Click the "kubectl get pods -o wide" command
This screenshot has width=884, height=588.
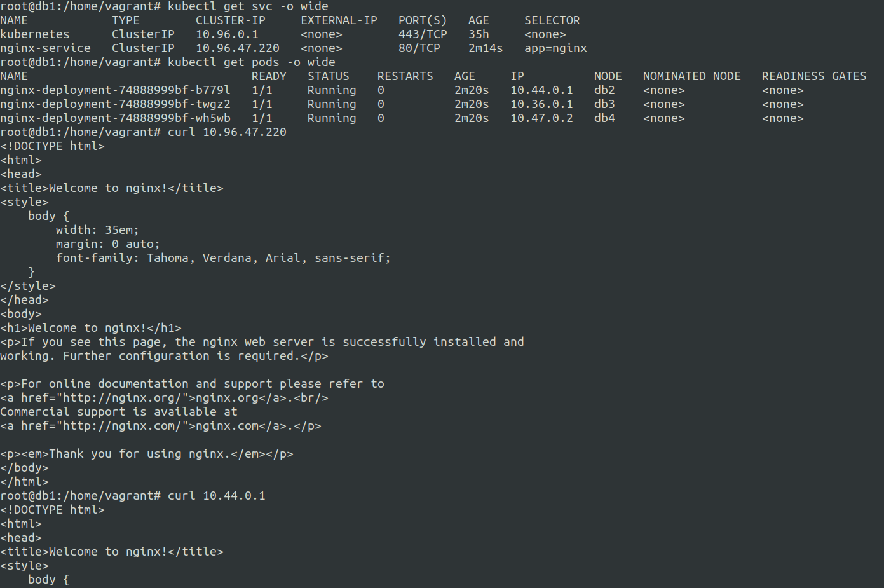251,62
